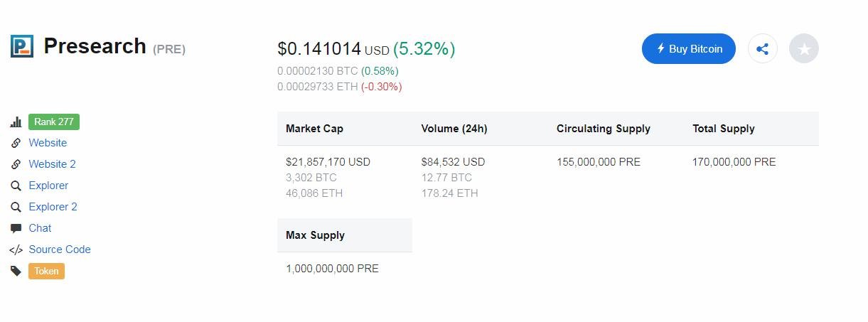This screenshot has height=322, width=868.
Task: Open the Website link
Action: 48,143
